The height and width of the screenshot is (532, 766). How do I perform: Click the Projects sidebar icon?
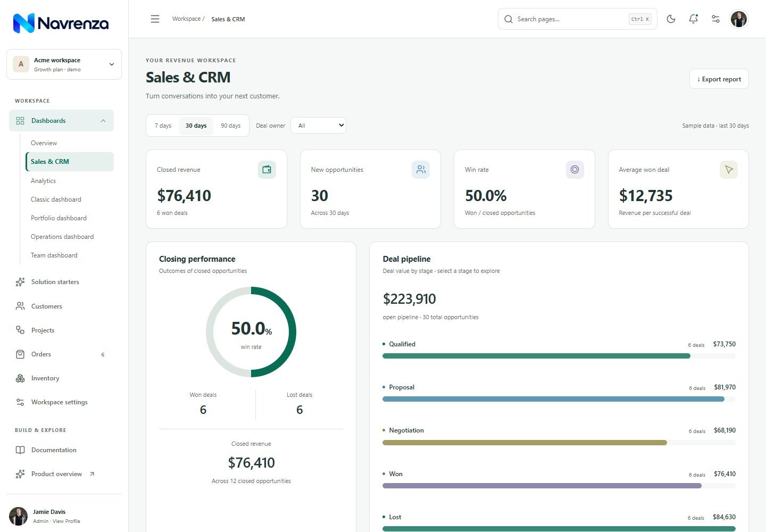20,330
